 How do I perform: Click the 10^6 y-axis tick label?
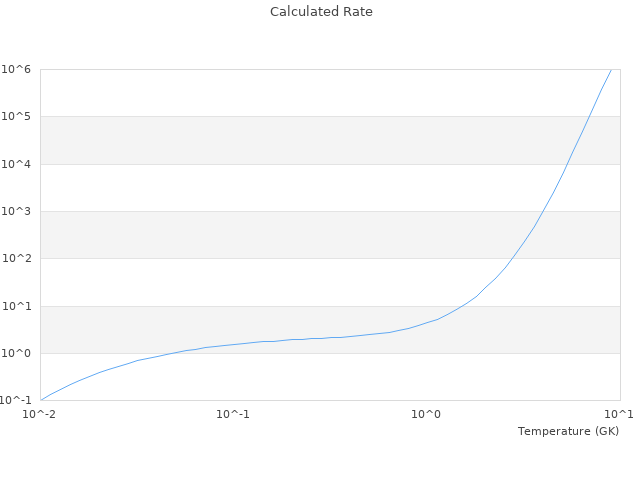pos(17,69)
